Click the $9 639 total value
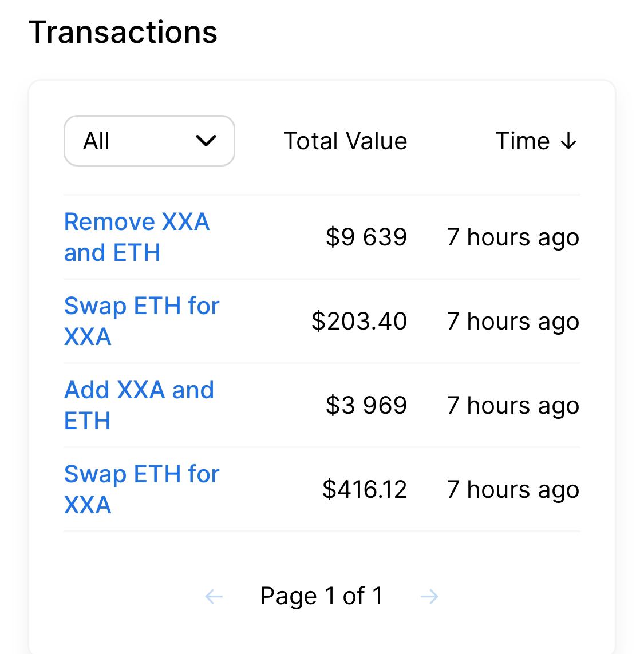The width and height of the screenshot is (644, 654). pos(366,237)
